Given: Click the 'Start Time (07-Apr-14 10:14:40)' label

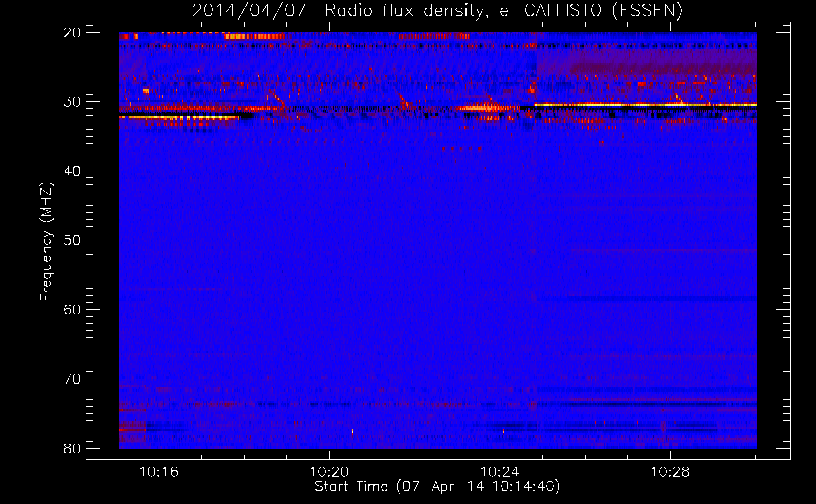Looking at the screenshot, I should click(x=437, y=486).
